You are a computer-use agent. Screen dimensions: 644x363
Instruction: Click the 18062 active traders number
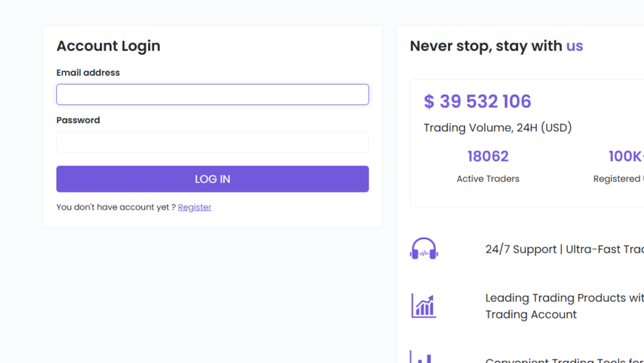point(488,156)
